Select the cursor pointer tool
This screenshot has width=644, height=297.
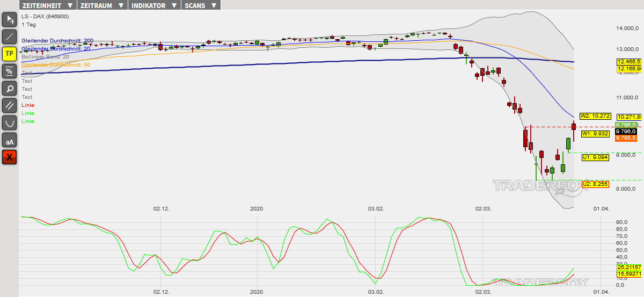coord(9,20)
